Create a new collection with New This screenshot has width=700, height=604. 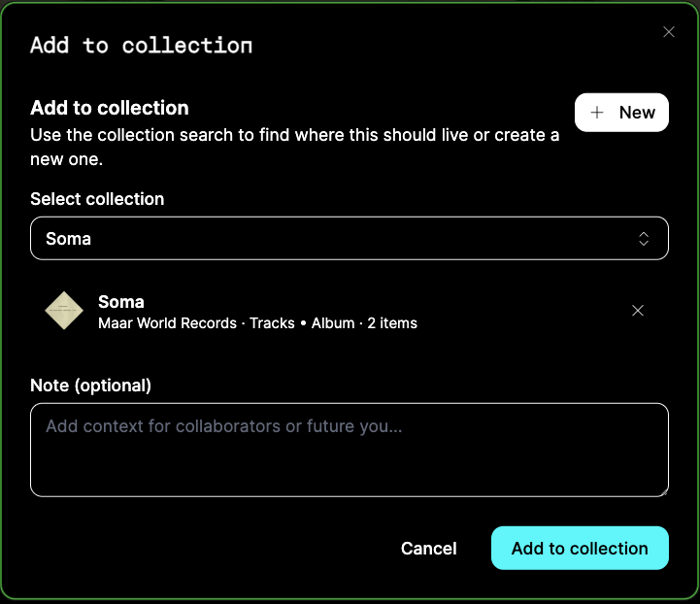pyautogui.click(x=621, y=113)
